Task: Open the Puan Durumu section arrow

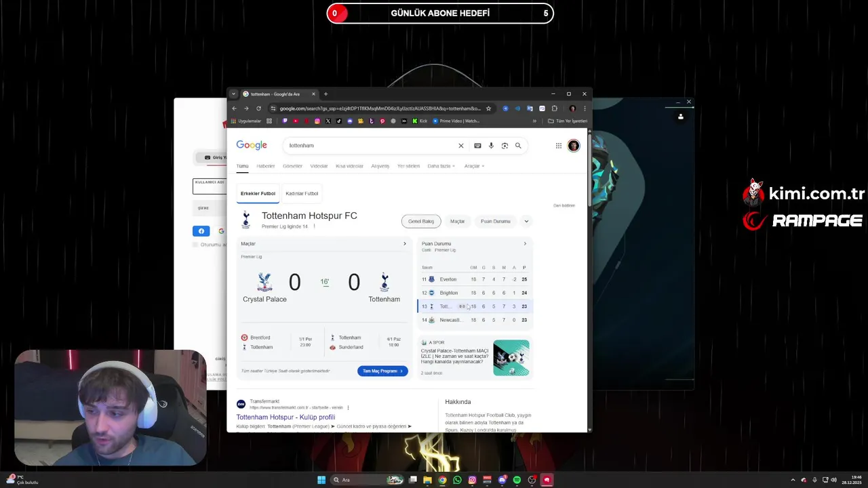Action: tap(525, 244)
